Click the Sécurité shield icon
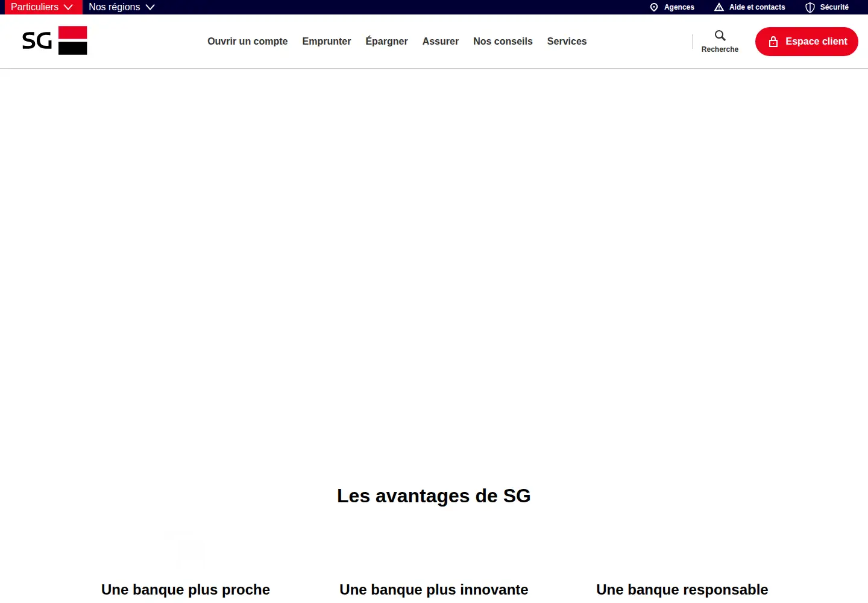868x603 pixels. pyautogui.click(x=810, y=7)
